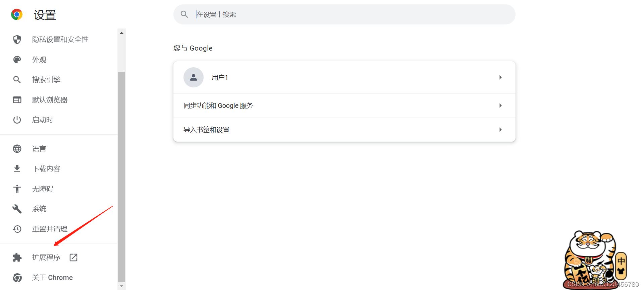This screenshot has width=644, height=290.
Task: Open 导入书签和设置 row
Action: click(344, 130)
